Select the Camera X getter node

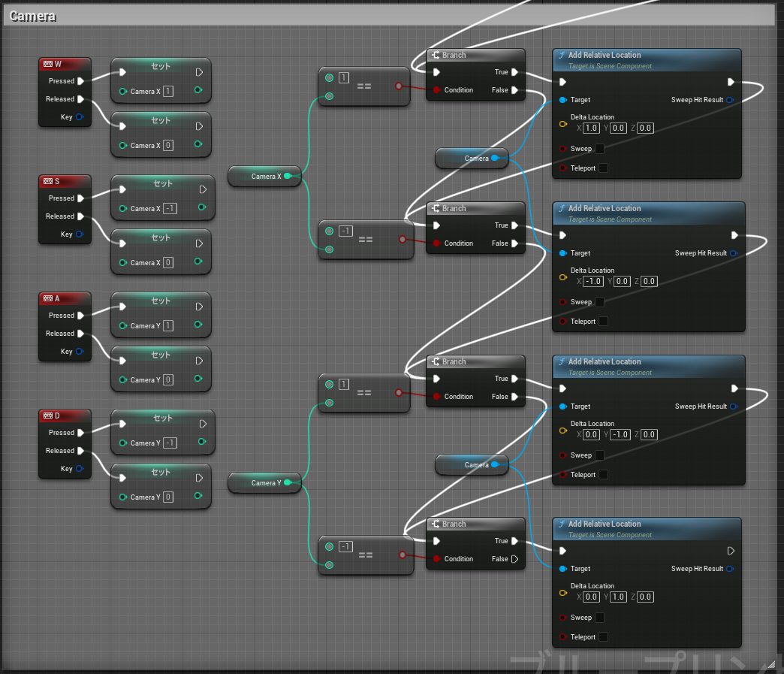coord(264,176)
